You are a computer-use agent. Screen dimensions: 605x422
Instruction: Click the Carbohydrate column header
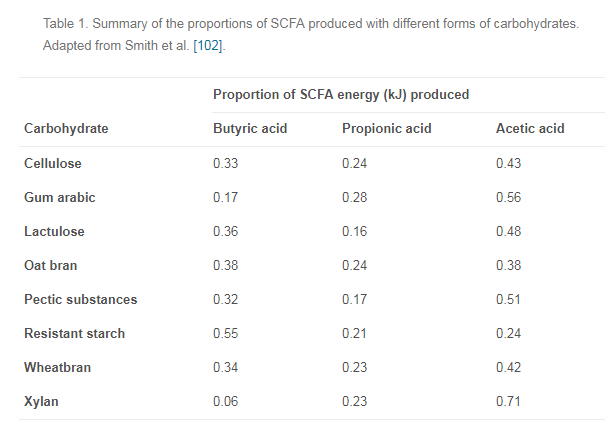tap(66, 129)
